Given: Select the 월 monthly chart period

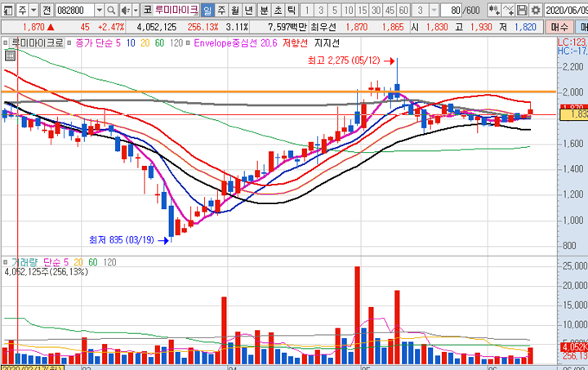Looking at the screenshot, I should [x=234, y=10].
